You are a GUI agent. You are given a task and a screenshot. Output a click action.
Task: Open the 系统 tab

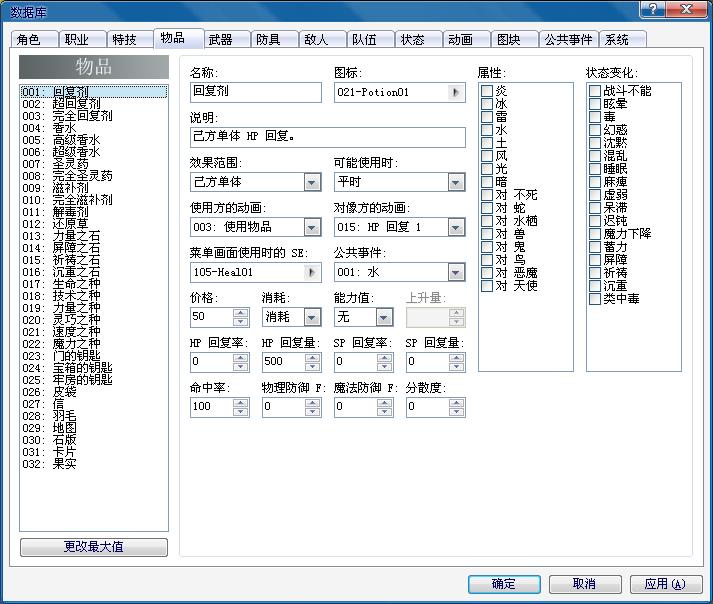623,40
